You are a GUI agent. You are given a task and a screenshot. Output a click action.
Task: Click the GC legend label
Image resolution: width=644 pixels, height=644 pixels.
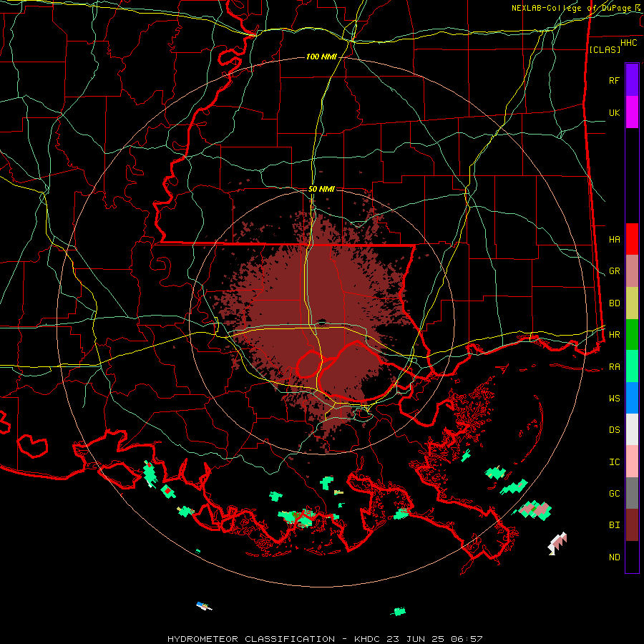614,494
